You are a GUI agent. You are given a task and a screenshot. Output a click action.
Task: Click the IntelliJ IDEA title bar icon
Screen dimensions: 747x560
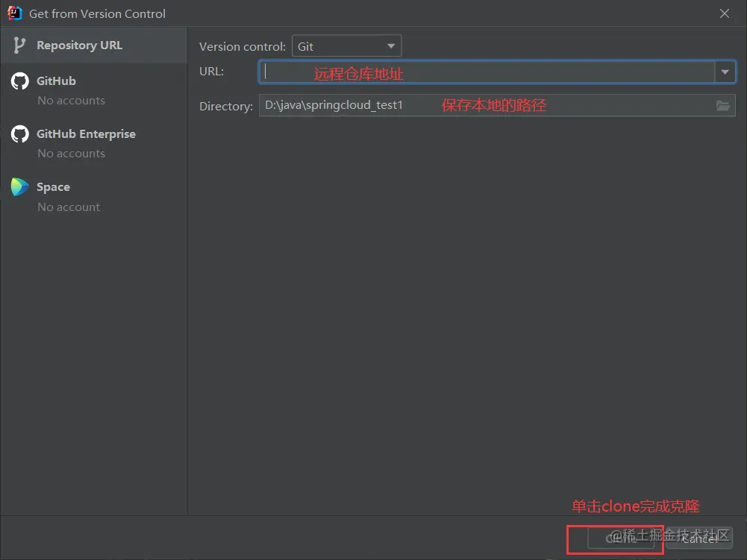point(14,13)
